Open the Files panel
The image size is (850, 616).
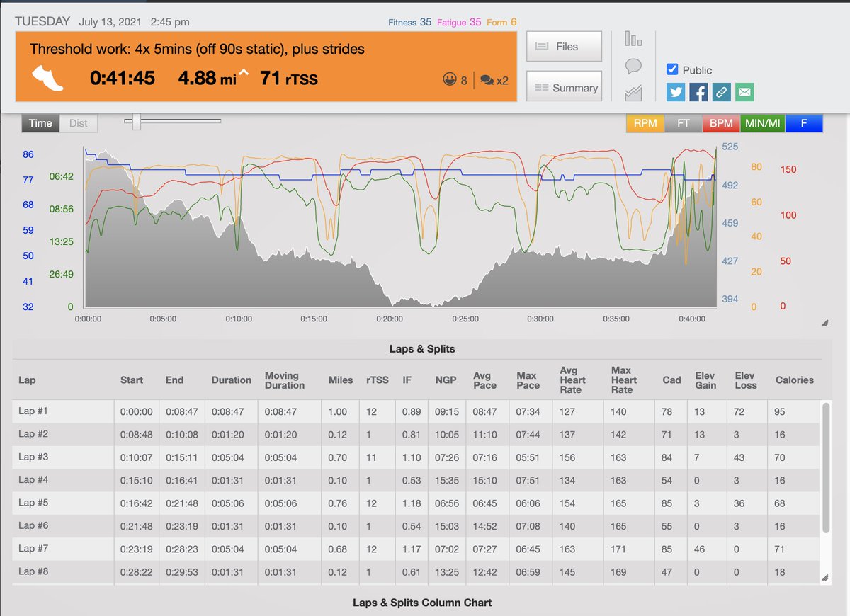[563, 46]
